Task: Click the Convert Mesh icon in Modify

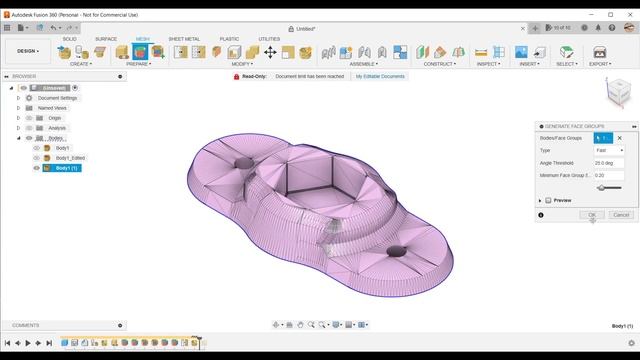Action: coord(306,52)
